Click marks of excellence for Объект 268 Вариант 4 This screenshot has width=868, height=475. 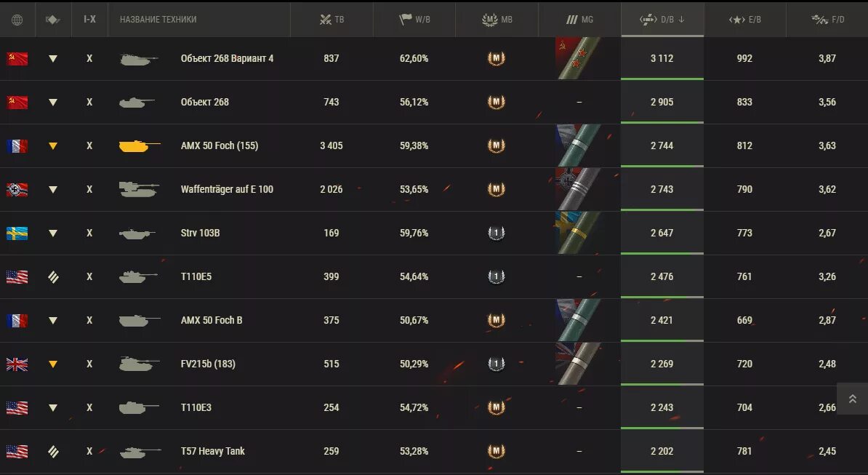(x=579, y=58)
